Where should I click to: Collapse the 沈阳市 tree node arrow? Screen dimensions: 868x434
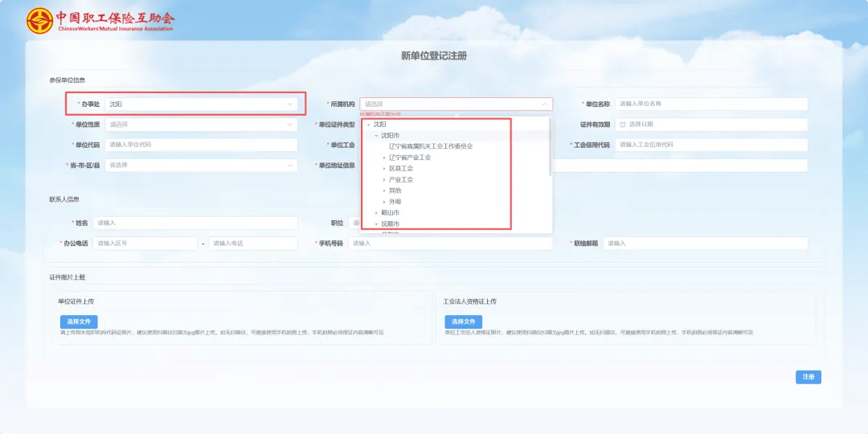pyautogui.click(x=376, y=136)
